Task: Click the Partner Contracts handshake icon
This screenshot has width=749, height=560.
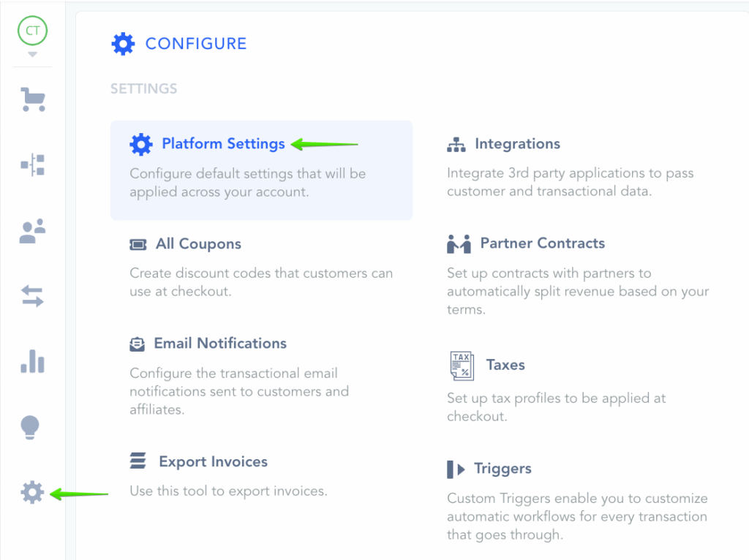Action: [x=459, y=244]
